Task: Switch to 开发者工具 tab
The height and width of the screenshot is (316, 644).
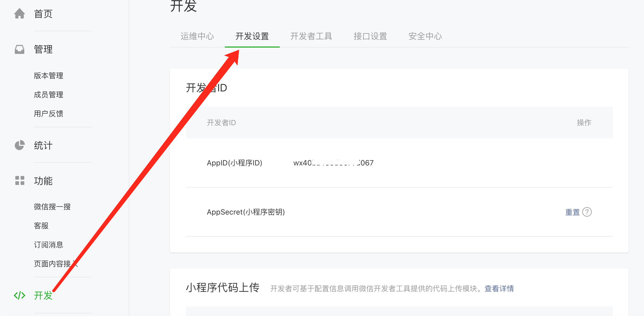Action: [311, 36]
